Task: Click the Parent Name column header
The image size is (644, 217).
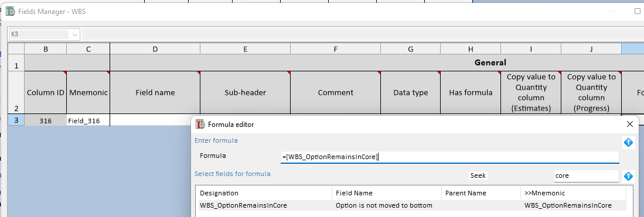Action: point(481,193)
